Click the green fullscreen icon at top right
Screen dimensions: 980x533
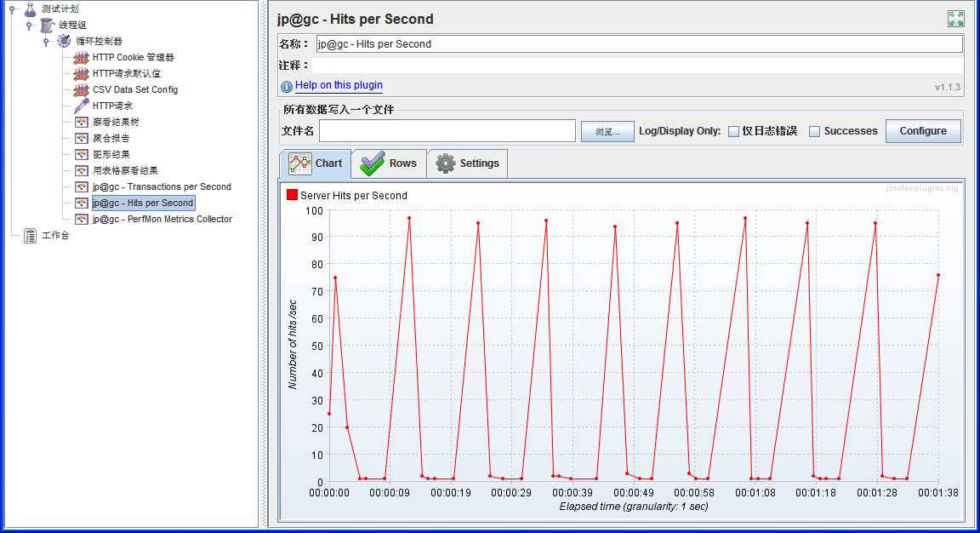955,19
